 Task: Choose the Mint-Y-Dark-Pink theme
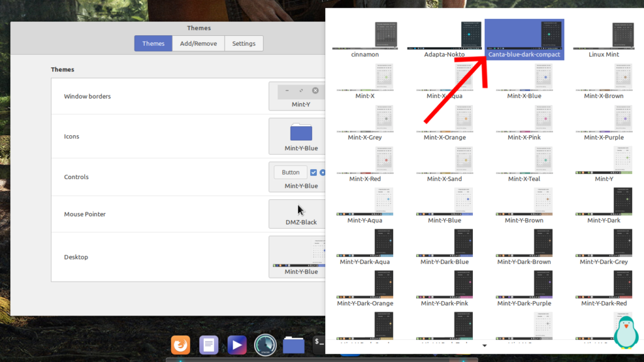tap(445, 288)
